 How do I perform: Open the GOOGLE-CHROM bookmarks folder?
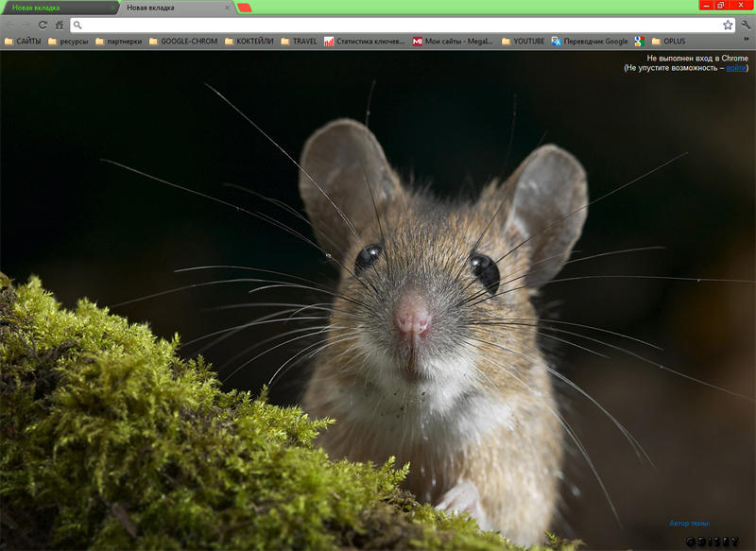point(183,42)
